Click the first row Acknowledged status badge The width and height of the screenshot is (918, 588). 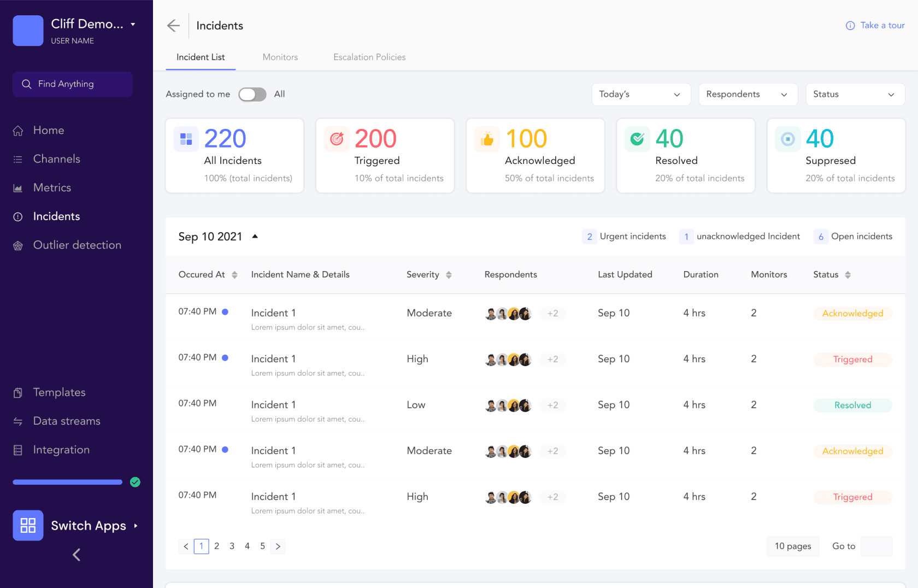852,314
